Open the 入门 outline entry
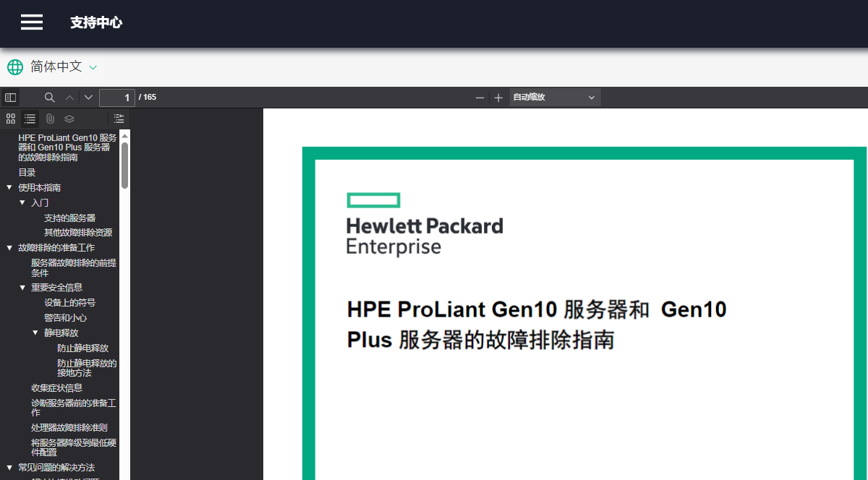 tap(40, 203)
